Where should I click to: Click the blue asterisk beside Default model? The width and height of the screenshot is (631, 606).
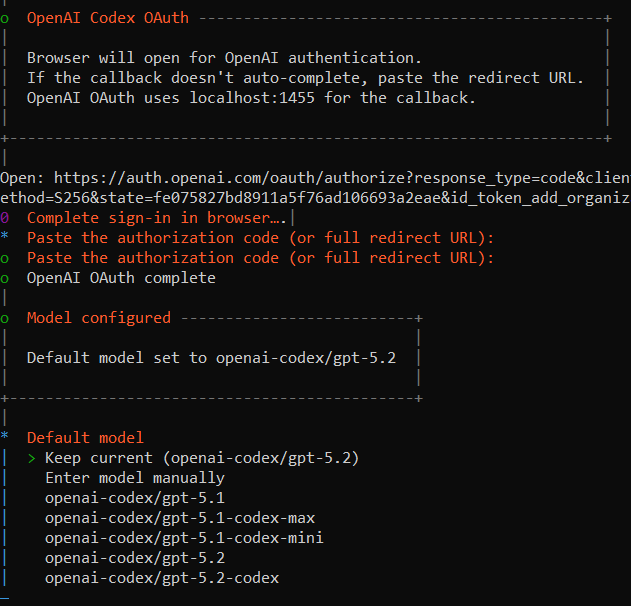(x=5, y=438)
